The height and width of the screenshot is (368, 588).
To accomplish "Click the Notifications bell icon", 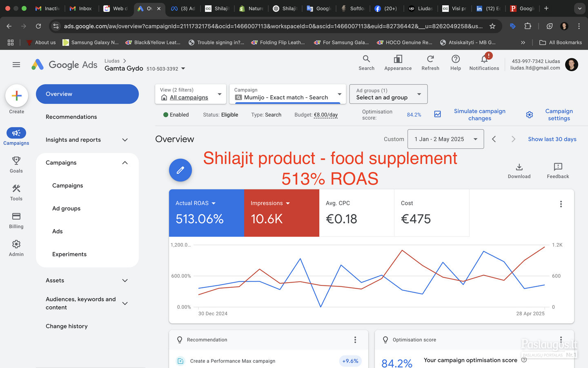I will click(x=484, y=59).
